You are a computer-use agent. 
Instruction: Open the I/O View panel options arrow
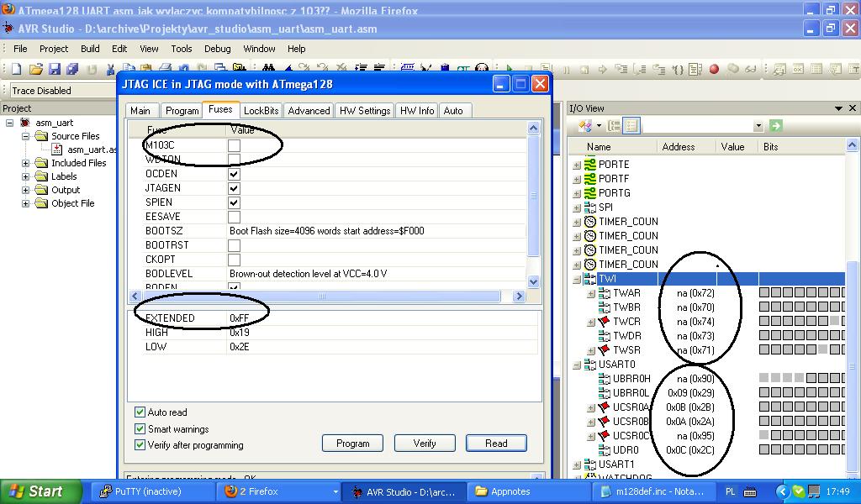coord(838,108)
